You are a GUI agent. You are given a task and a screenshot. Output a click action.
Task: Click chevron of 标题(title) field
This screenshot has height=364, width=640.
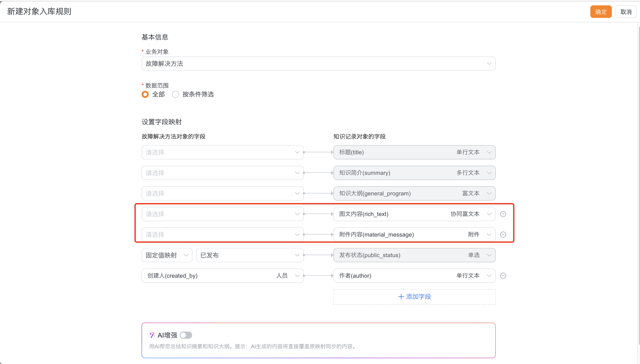pos(489,152)
